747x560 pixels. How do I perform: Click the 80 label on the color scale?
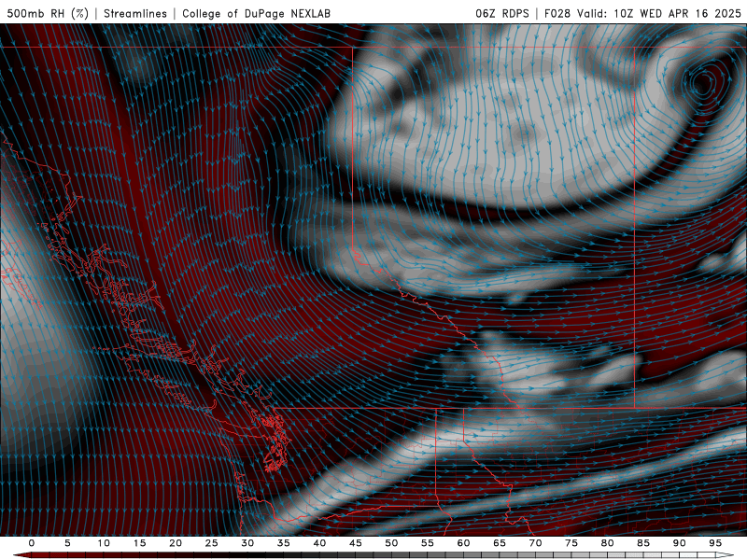click(x=607, y=543)
